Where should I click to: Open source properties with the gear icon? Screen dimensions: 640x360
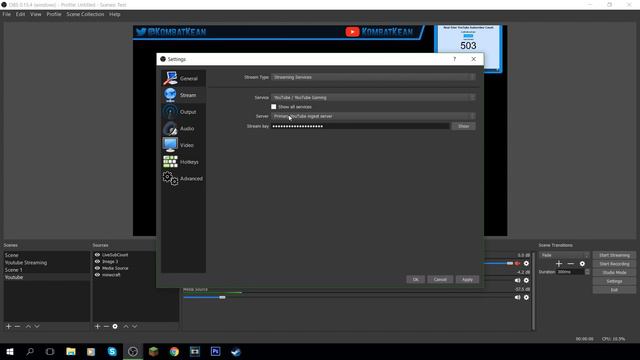click(115, 326)
